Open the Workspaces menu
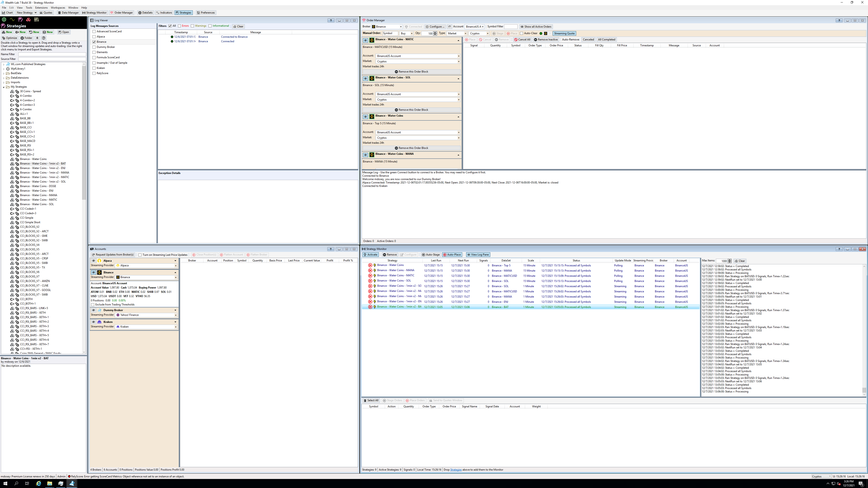Screen dimensions: 868x488 click(x=58, y=7)
